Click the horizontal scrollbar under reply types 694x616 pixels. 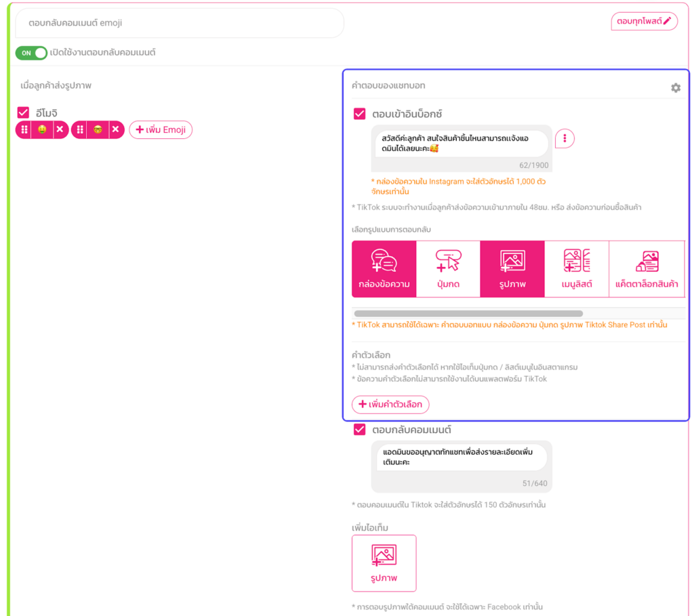tap(468, 314)
